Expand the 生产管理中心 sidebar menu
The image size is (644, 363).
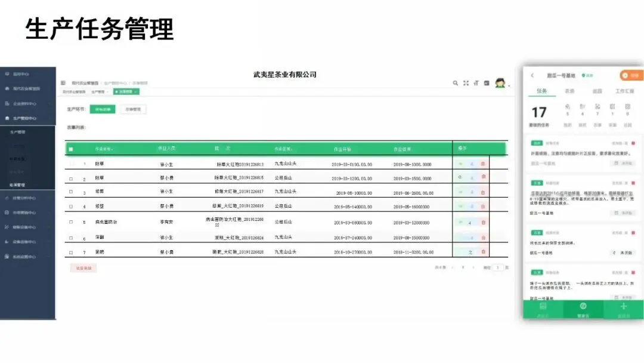[x=27, y=118]
